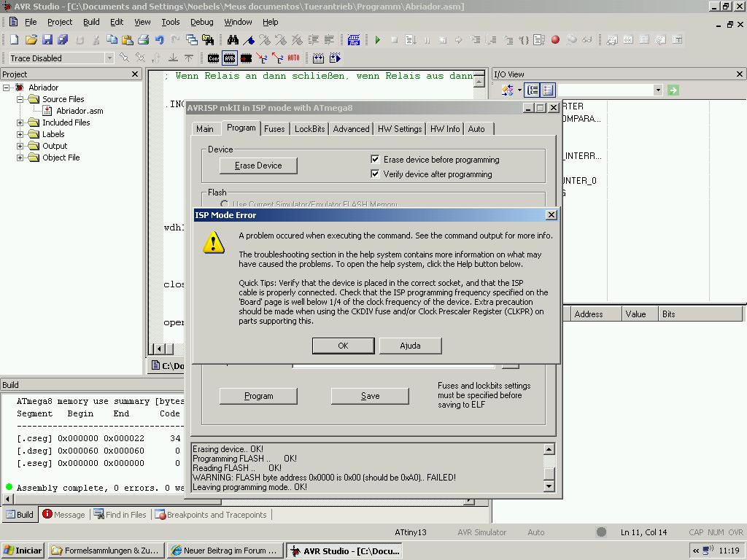
Task: Click the Read EEPROM arrow icon
Action: click(x=278, y=58)
